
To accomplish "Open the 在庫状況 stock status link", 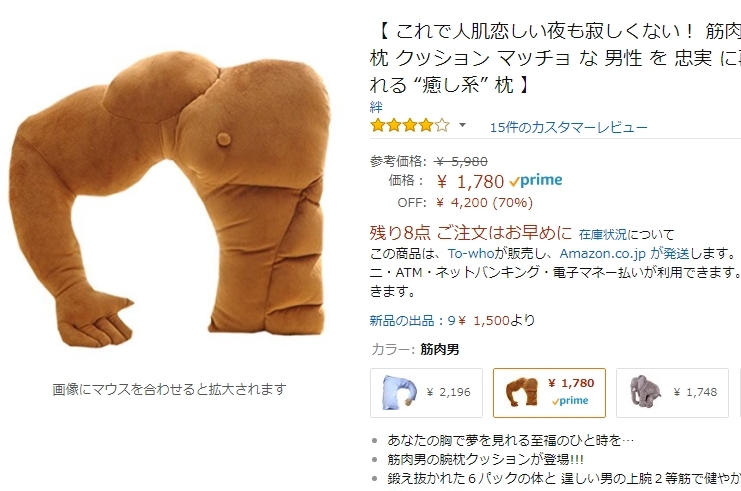I will (x=603, y=234).
